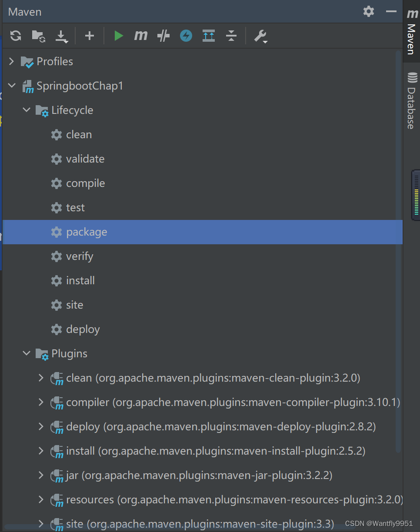
Task: Click the Collapse All toolbar icon
Action: coord(231,36)
